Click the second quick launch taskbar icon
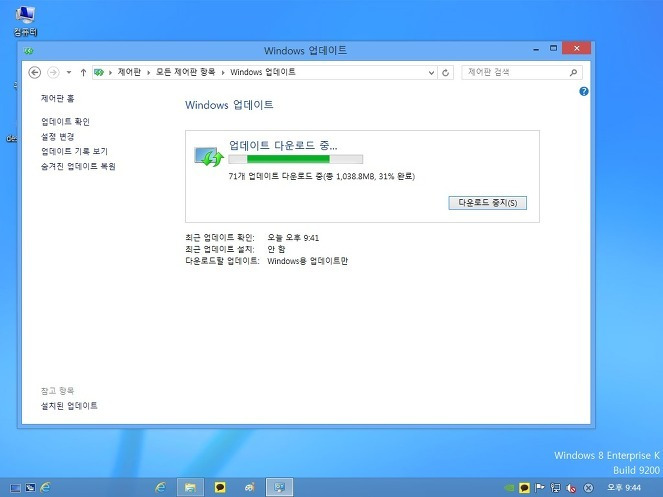The width and height of the screenshot is (663, 497). (30, 488)
